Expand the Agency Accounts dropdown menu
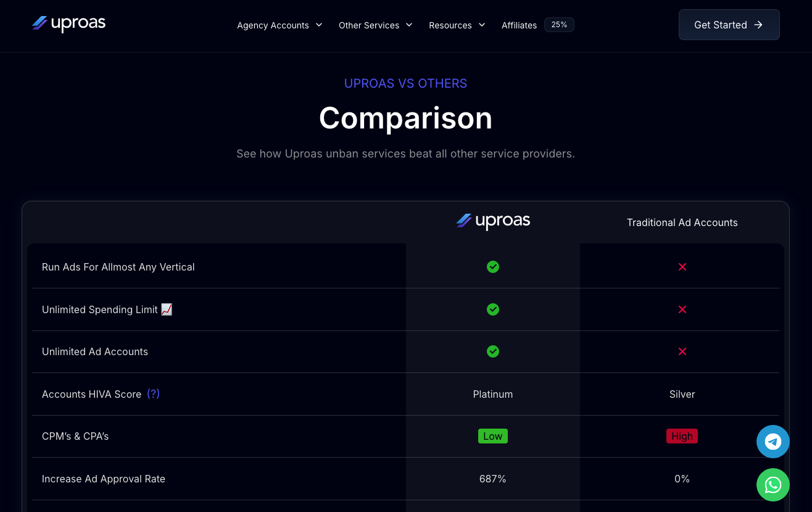This screenshot has height=512, width=812. (280, 25)
